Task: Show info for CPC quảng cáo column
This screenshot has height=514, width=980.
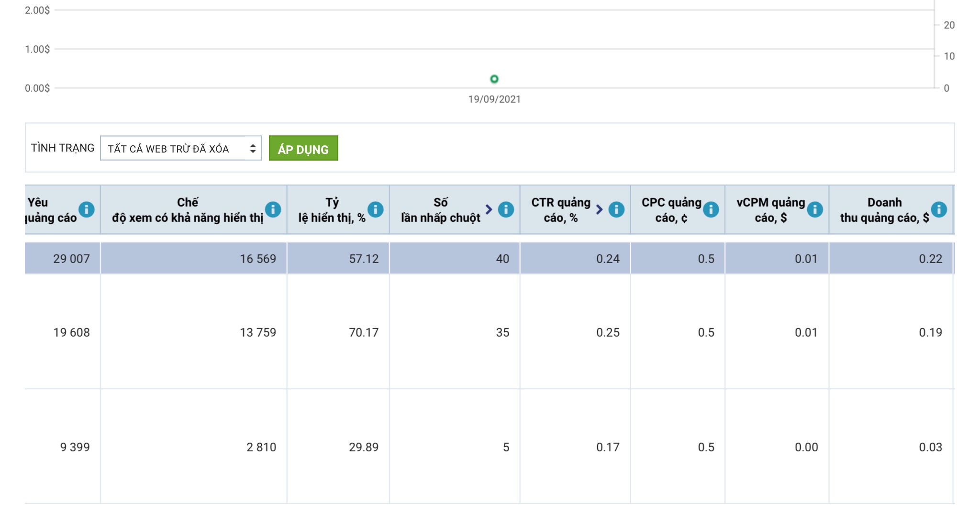Action: (711, 209)
